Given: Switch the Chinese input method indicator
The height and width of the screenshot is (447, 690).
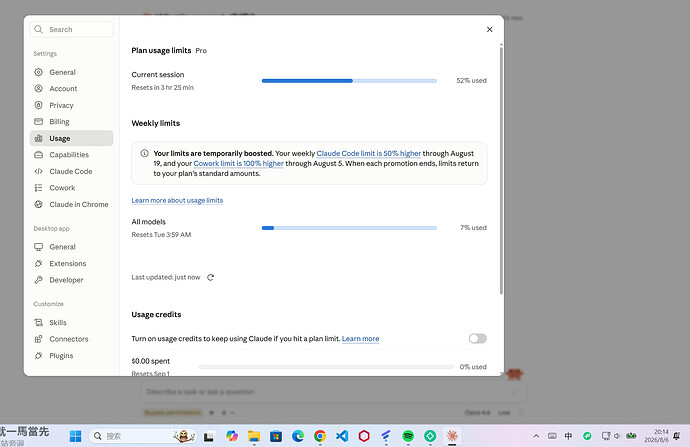Looking at the screenshot, I should (569, 436).
